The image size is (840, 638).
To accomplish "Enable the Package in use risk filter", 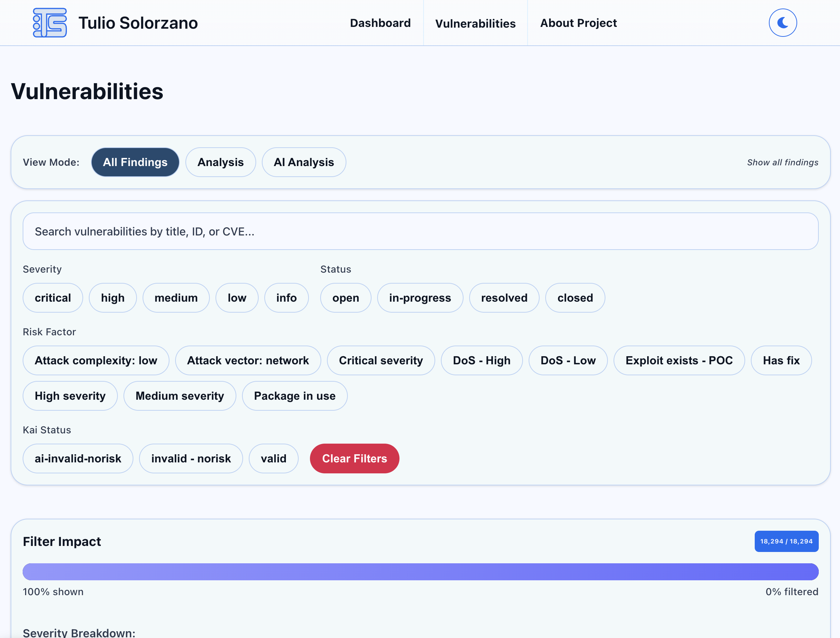I will [295, 396].
